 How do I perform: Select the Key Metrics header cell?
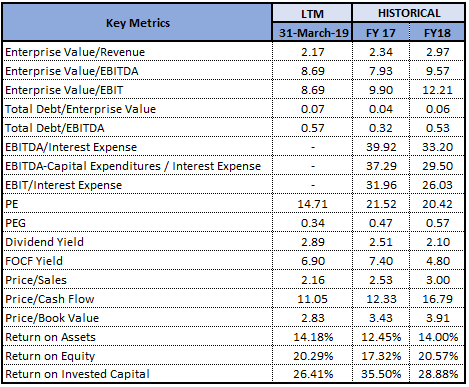(x=138, y=23)
